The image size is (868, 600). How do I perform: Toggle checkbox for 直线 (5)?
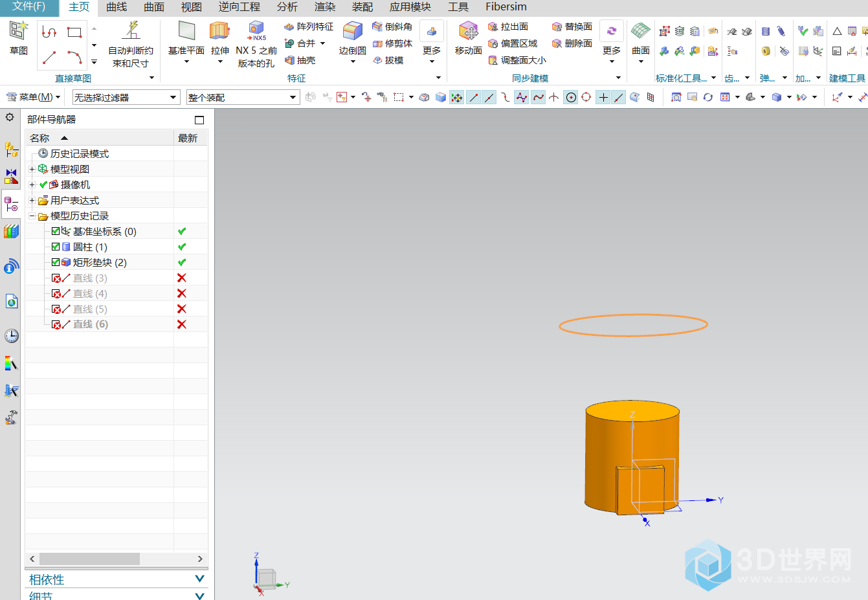point(56,309)
